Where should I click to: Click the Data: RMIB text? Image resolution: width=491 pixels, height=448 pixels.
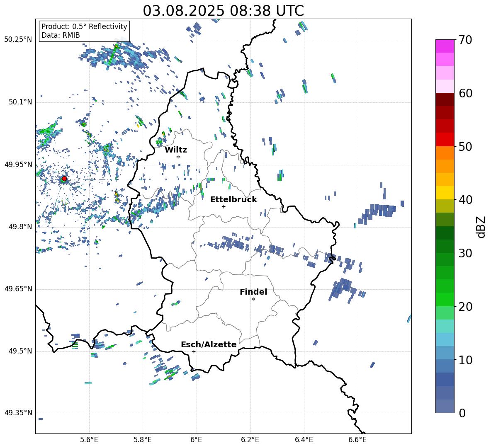click(x=61, y=35)
